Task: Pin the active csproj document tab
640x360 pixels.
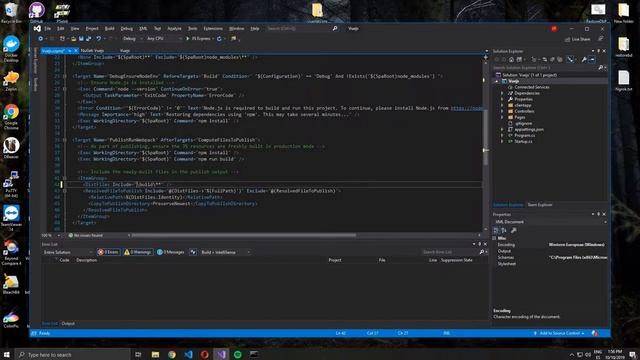Action: click(x=69, y=51)
